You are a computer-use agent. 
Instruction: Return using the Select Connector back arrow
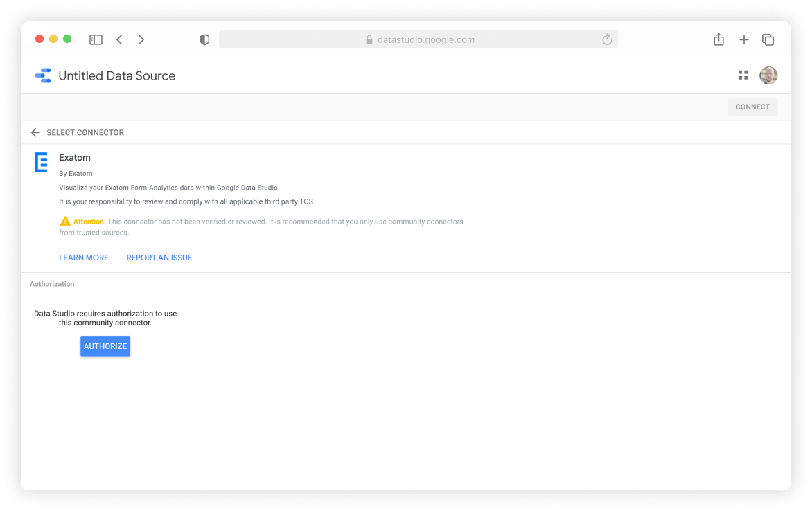[35, 132]
